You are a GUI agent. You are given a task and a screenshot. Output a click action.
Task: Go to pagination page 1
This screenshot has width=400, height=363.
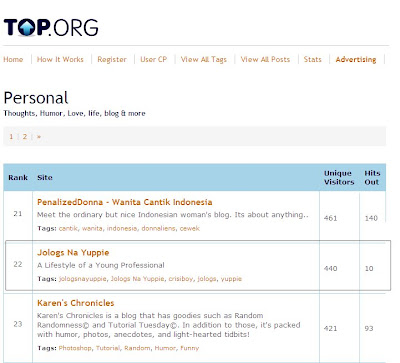point(11,137)
